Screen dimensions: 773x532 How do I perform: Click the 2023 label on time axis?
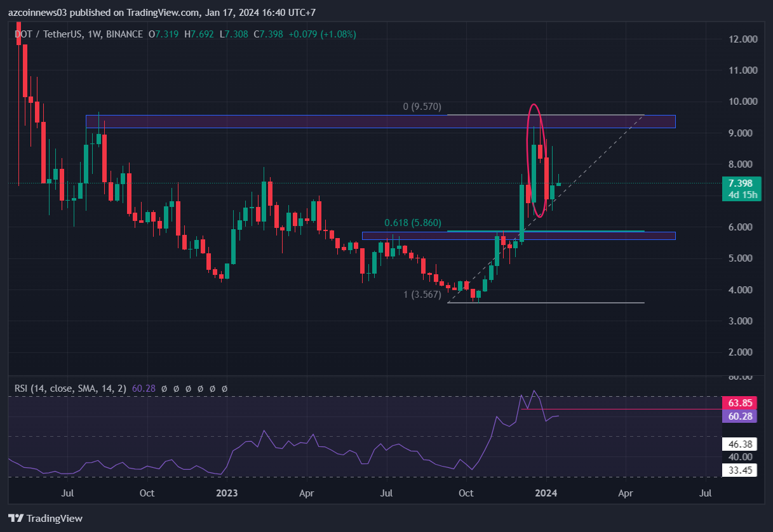click(x=227, y=493)
